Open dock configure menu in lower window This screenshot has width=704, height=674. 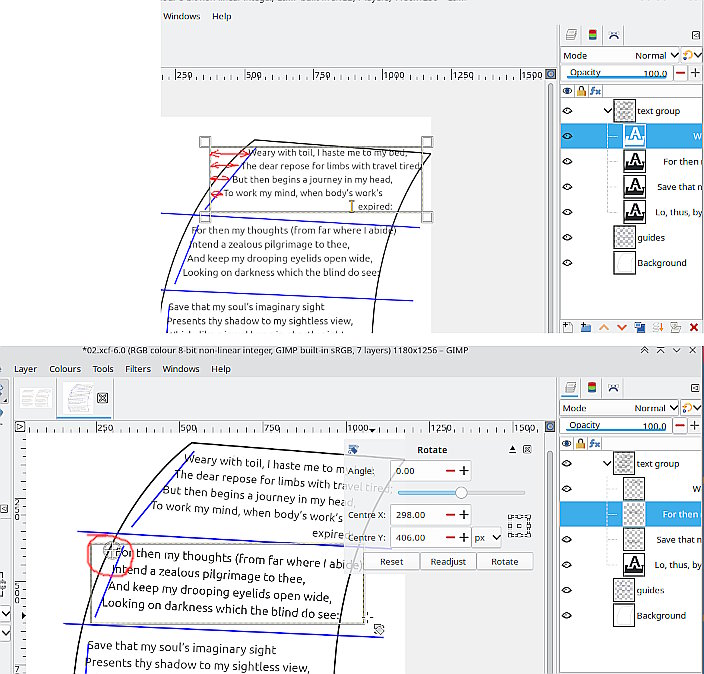(695, 388)
